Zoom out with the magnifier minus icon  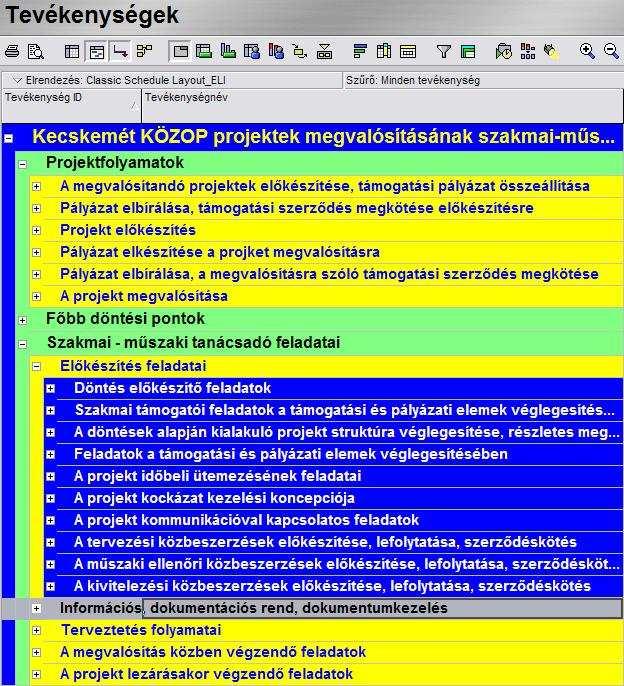tap(611, 52)
